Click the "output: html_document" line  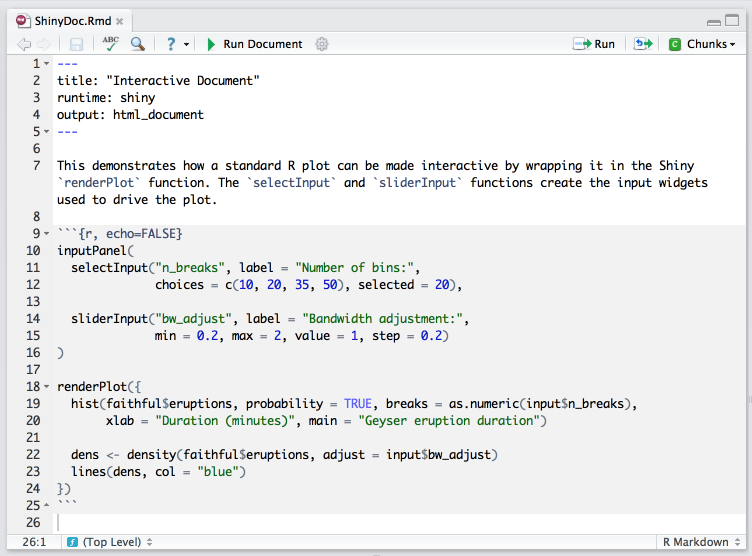point(130,115)
